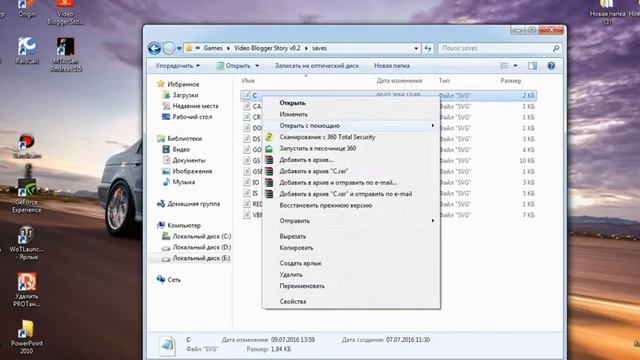Click Games in the address bar path
The height and width of the screenshot is (360, 640).
213,48
